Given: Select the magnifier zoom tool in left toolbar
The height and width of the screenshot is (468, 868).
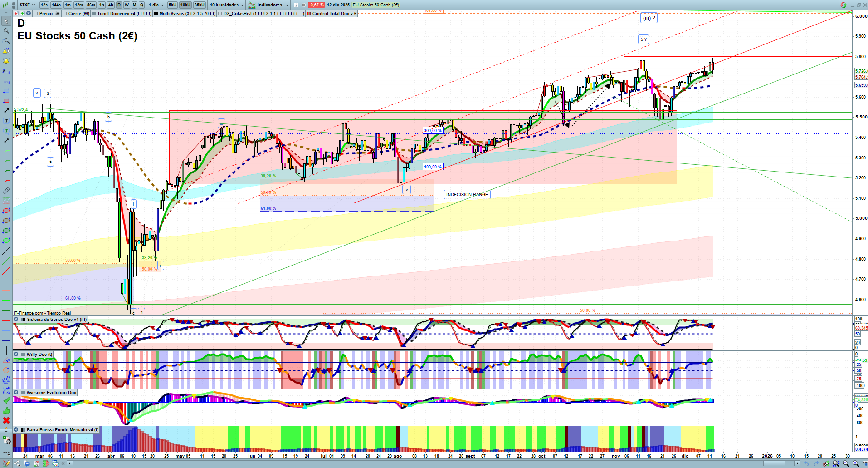Looking at the screenshot, I should (x=6, y=31).
